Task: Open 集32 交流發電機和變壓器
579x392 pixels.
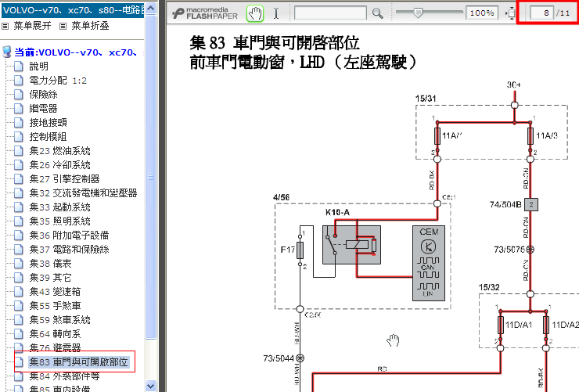Action: pos(83,193)
